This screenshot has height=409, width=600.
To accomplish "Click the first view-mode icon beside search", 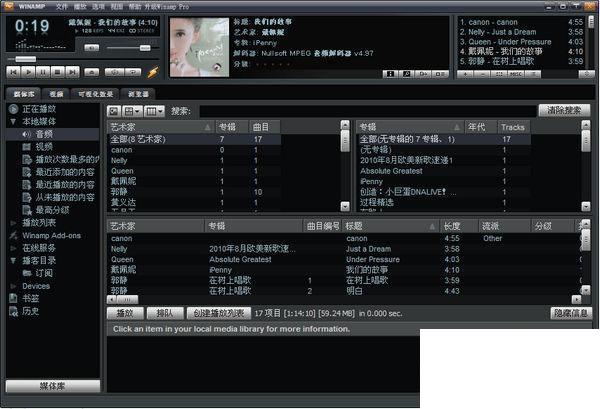I will coord(114,111).
